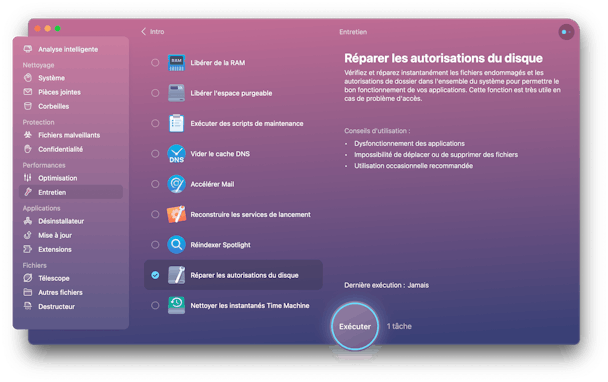608x382 pixels.
Task: Click the Réparer les autorisations du disque heading
Action: pyautogui.click(x=444, y=58)
